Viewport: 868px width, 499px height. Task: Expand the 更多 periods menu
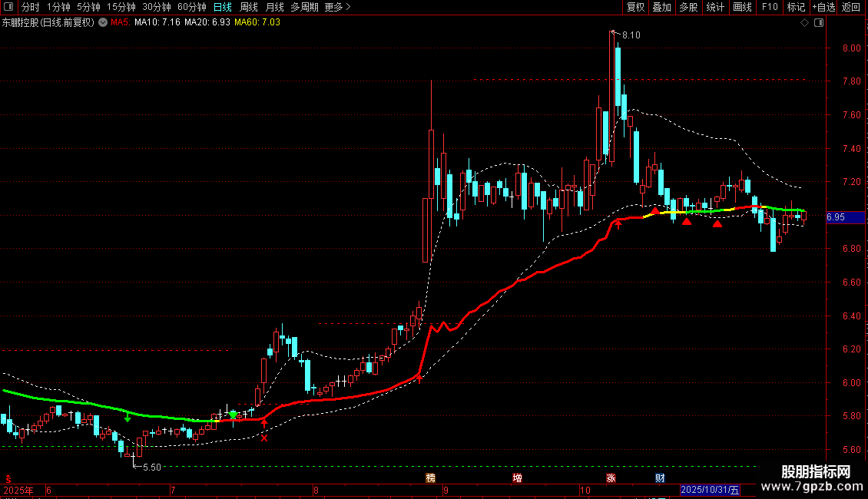tap(338, 7)
